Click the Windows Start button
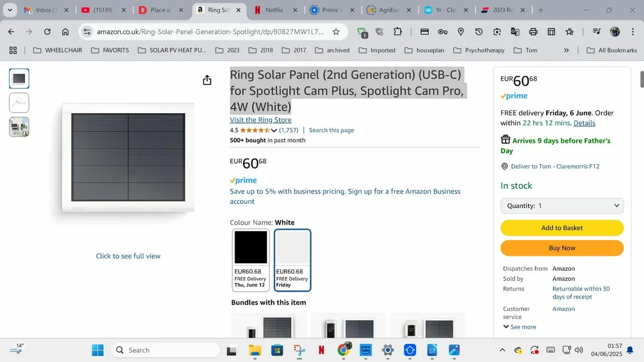The width and height of the screenshot is (644, 362). (x=98, y=350)
